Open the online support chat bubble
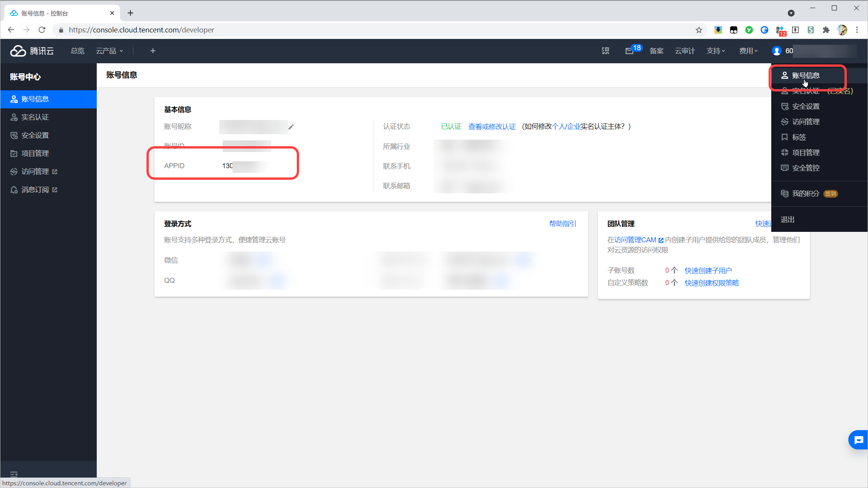 (x=858, y=440)
